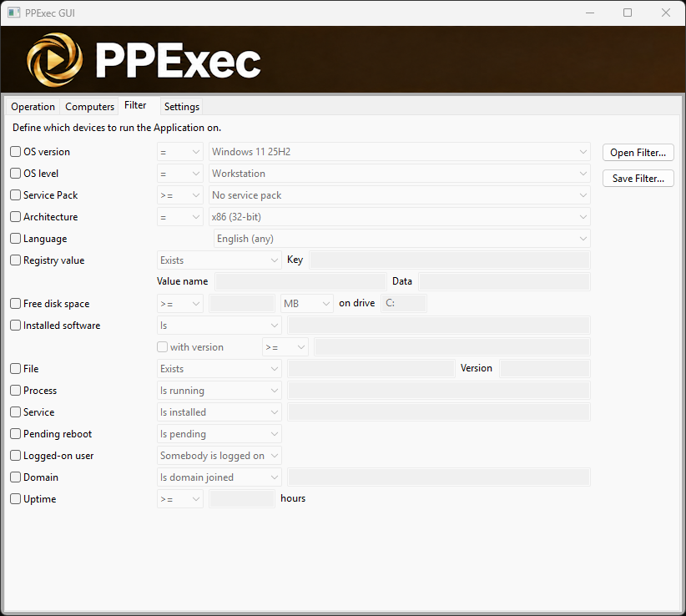This screenshot has width=686, height=616.
Task: Enable the File filter checkbox
Action: coord(15,368)
